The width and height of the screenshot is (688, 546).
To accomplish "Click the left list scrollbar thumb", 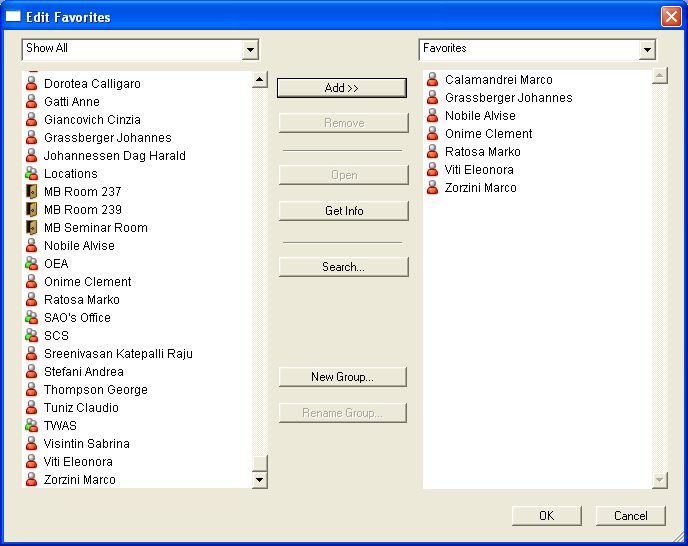I will point(259,463).
